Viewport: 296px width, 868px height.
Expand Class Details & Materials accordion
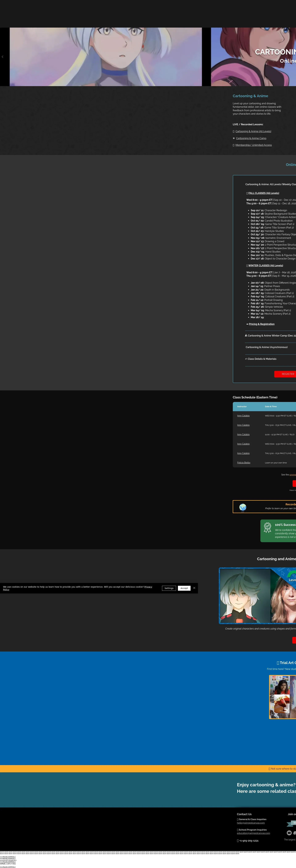pos(262,359)
